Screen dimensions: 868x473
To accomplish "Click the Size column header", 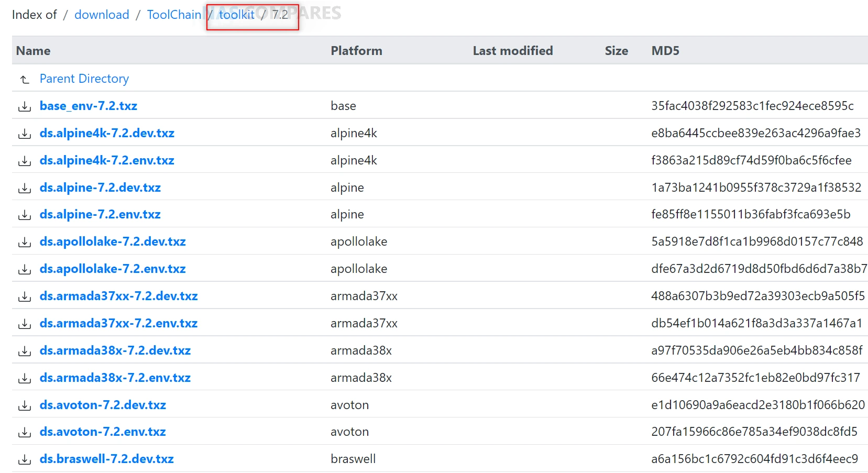I will click(617, 51).
